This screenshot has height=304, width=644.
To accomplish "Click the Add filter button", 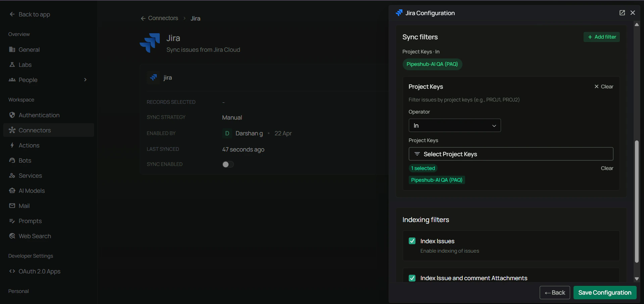I will pos(602,37).
